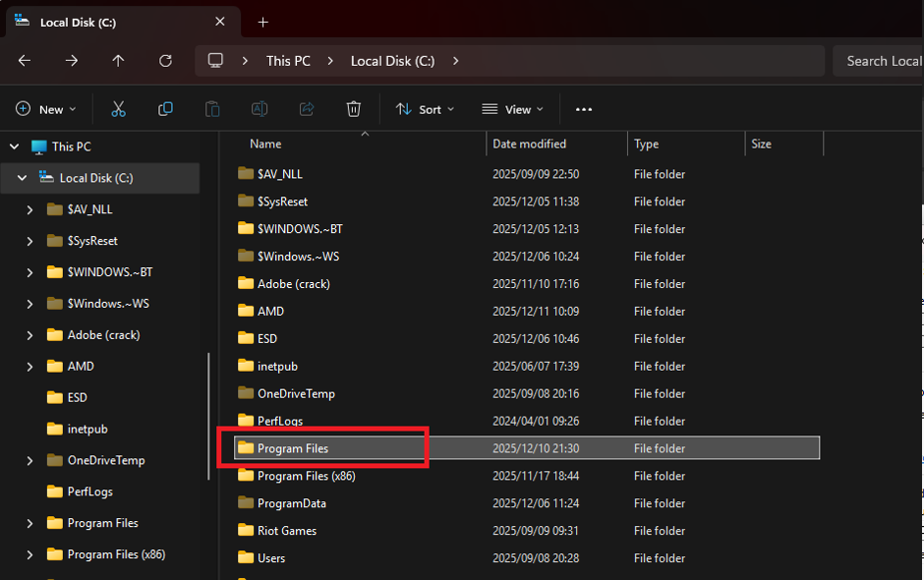Open the View dropdown menu

(512, 109)
